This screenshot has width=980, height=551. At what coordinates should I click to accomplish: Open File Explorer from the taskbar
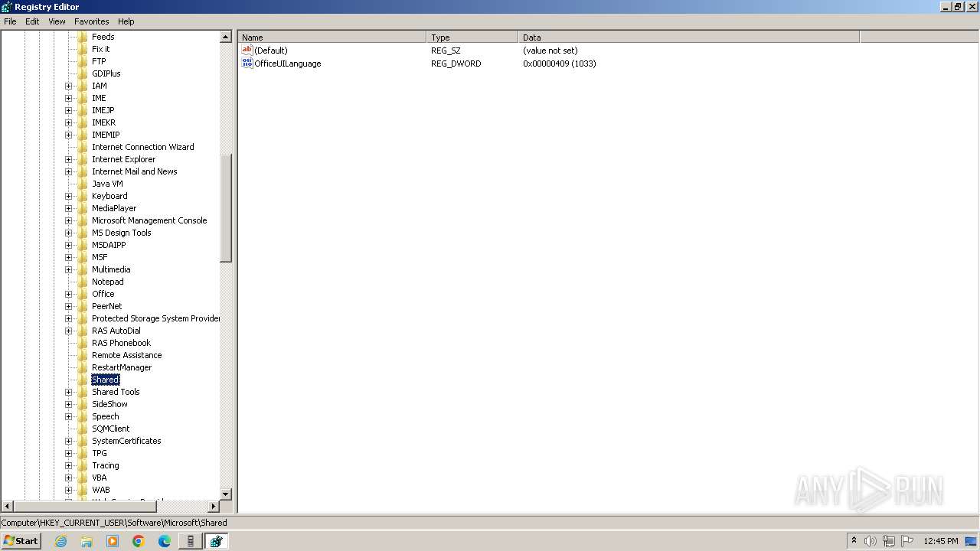tap(87, 541)
